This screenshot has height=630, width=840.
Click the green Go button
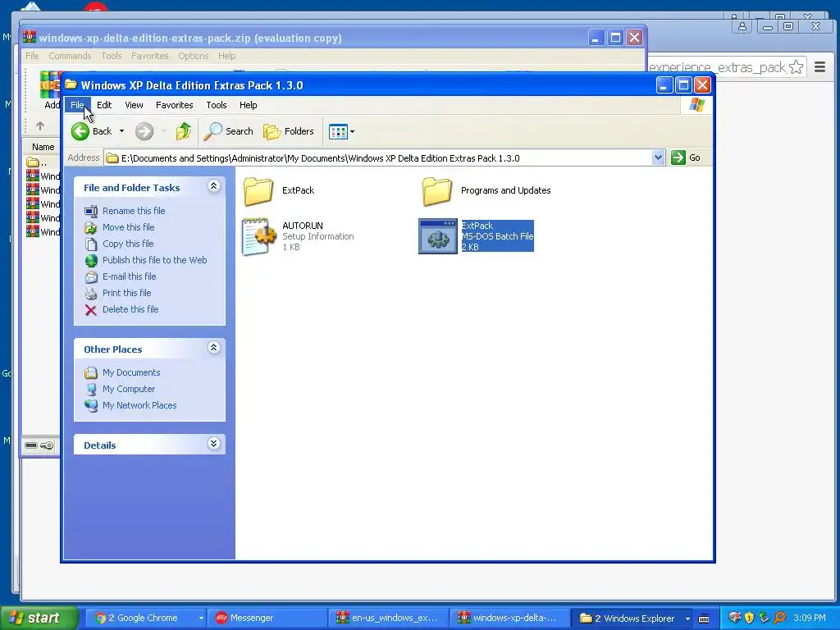tap(687, 157)
